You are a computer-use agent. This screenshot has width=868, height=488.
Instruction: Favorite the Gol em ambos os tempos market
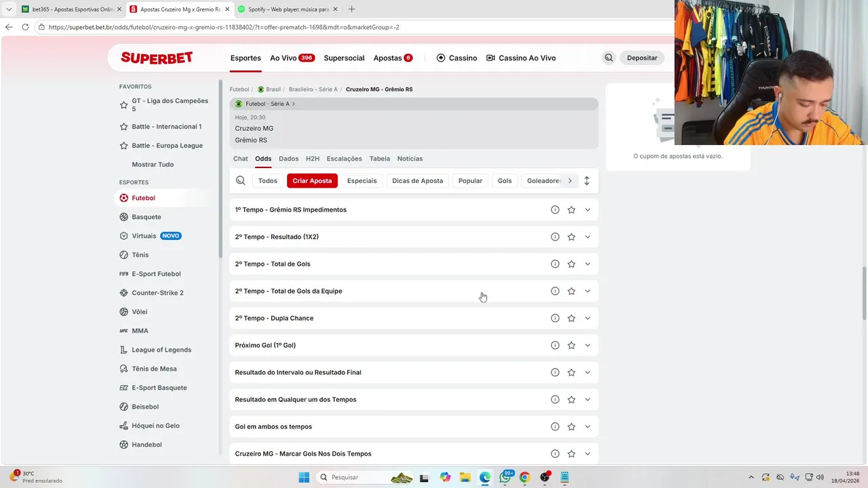[571, 426]
